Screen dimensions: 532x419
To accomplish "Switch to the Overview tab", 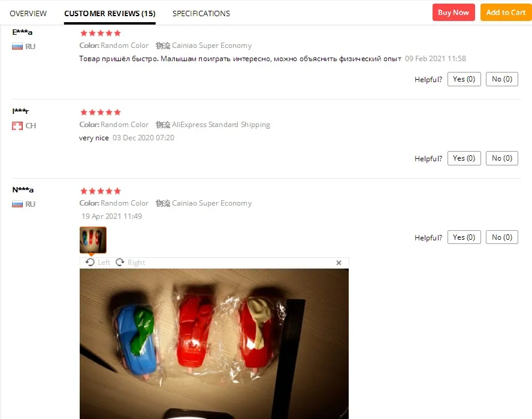I will [x=28, y=14].
